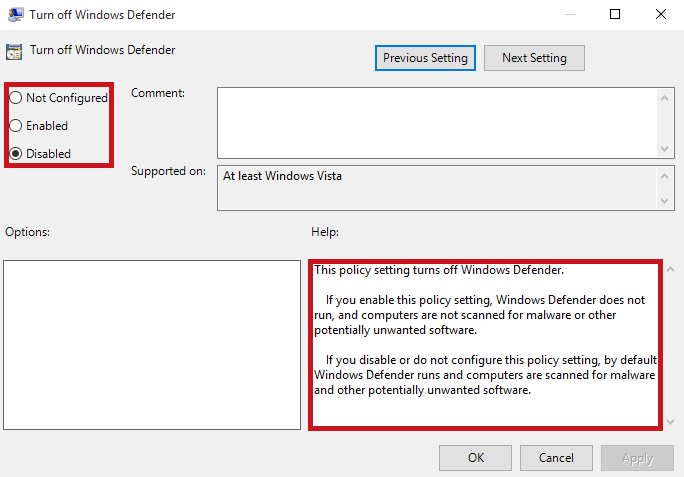Select the Enabled radio button
This screenshot has height=477, width=684.
point(16,126)
